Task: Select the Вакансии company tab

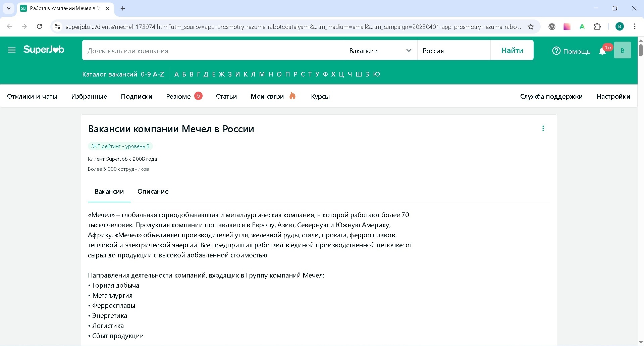Action: click(x=109, y=192)
